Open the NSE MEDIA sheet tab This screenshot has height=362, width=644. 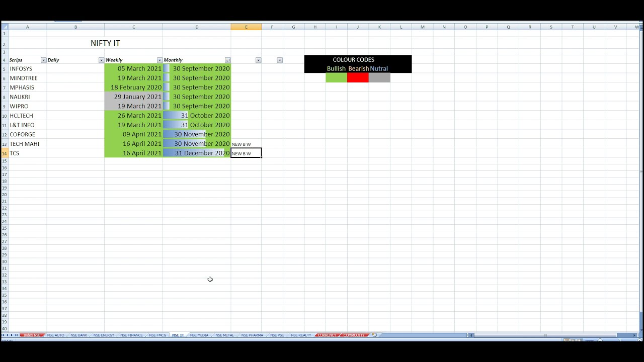[199, 335]
